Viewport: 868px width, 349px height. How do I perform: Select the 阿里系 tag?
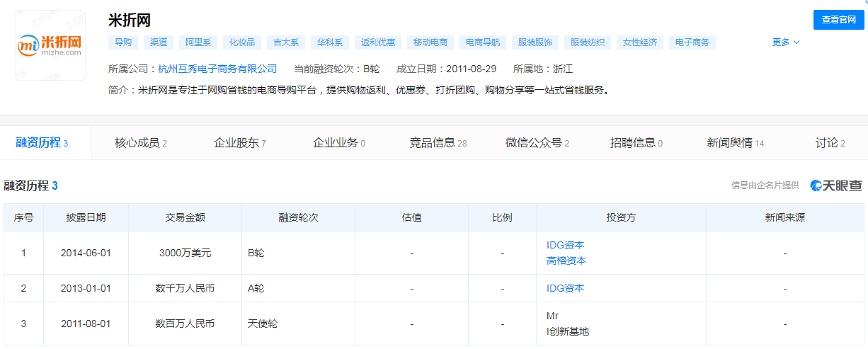(x=198, y=42)
